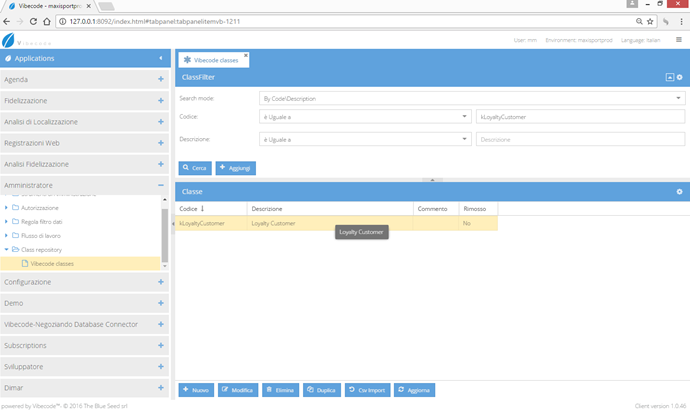Click the Csv Import button
This screenshot has width=690, height=410.
(x=367, y=389)
